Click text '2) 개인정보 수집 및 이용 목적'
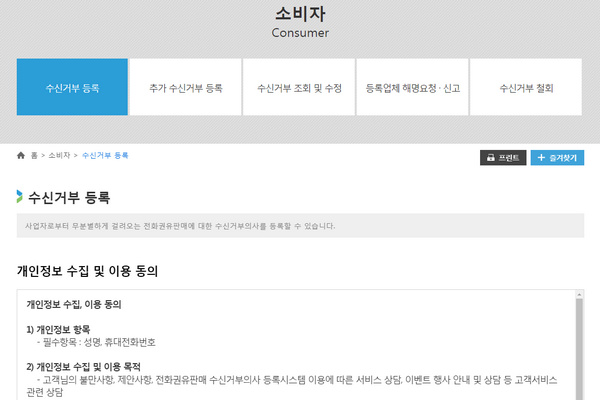600x400 pixels. pos(83,367)
